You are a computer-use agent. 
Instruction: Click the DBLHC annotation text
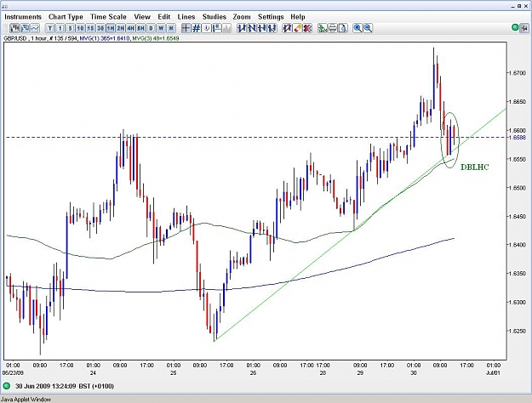[x=475, y=167]
